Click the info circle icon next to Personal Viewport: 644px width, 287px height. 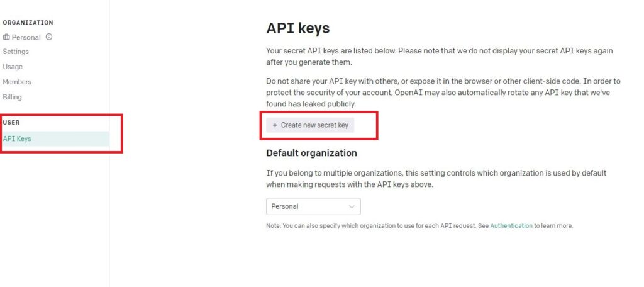tap(49, 37)
